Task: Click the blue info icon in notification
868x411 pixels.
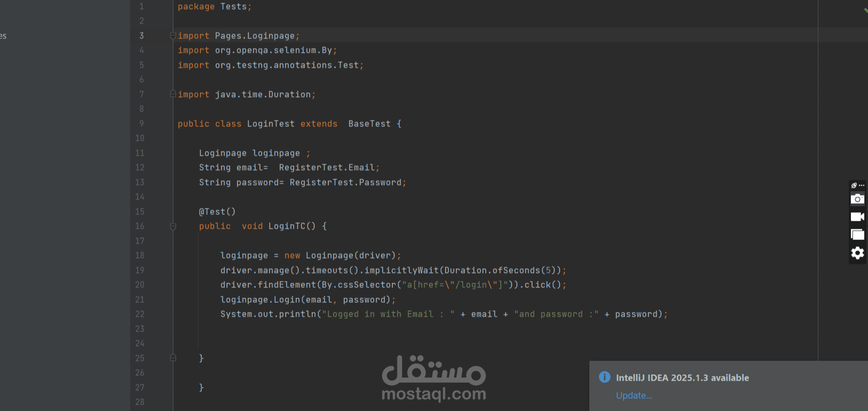Action: (604, 377)
